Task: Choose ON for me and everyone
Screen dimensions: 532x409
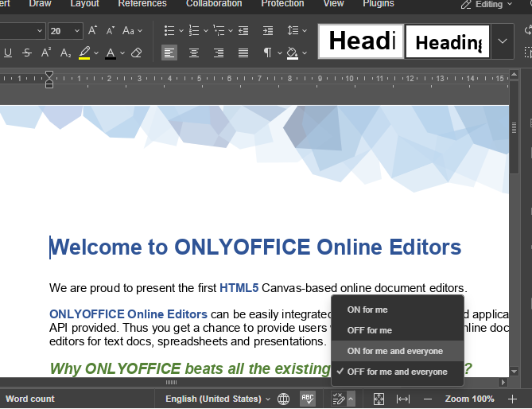Action: [x=398, y=351]
